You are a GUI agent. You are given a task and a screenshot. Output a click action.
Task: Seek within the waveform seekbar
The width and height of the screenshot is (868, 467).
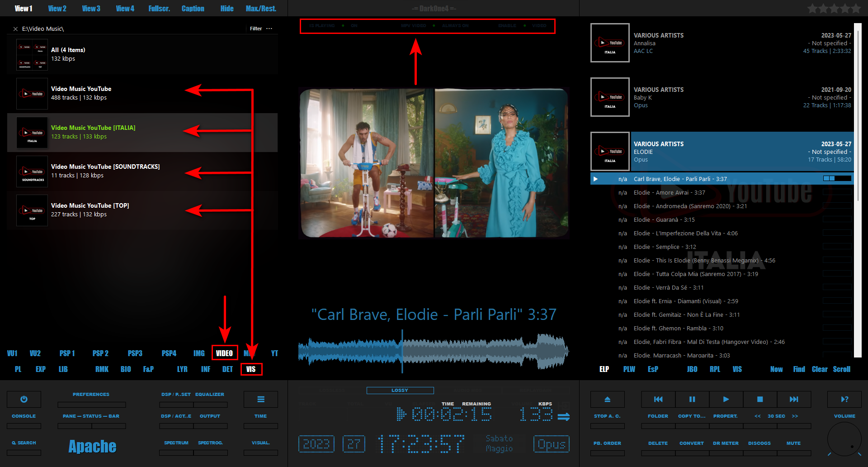434,351
